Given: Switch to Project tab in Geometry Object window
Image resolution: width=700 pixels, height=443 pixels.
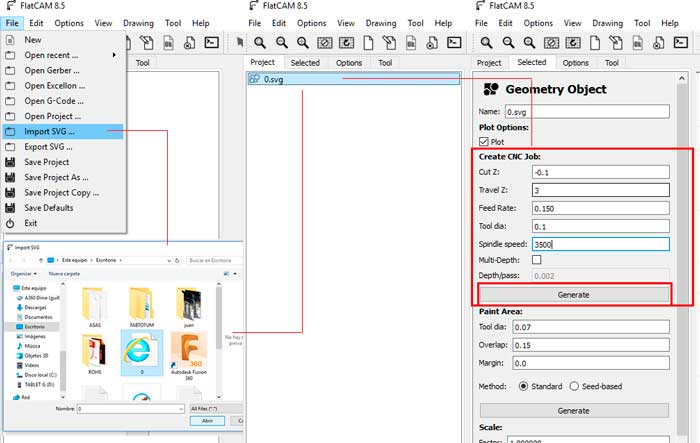Looking at the screenshot, I should pyautogui.click(x=489, y=63).
